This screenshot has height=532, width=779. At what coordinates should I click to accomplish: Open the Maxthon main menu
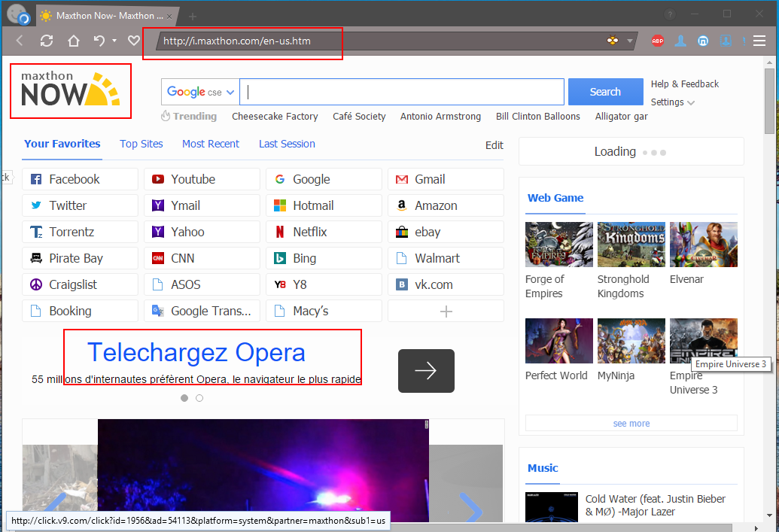pos(759,41)
